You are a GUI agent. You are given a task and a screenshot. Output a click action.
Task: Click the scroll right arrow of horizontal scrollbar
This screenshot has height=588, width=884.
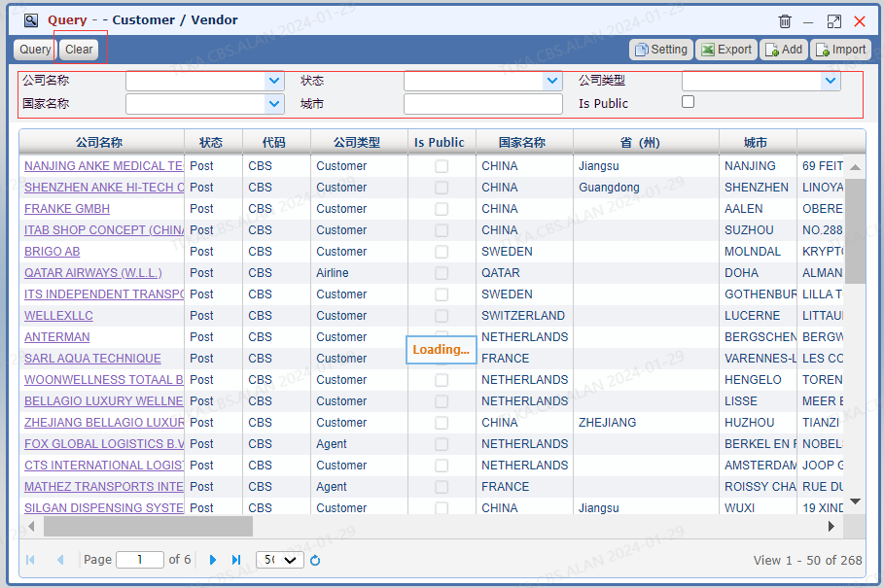coord(831,527)
